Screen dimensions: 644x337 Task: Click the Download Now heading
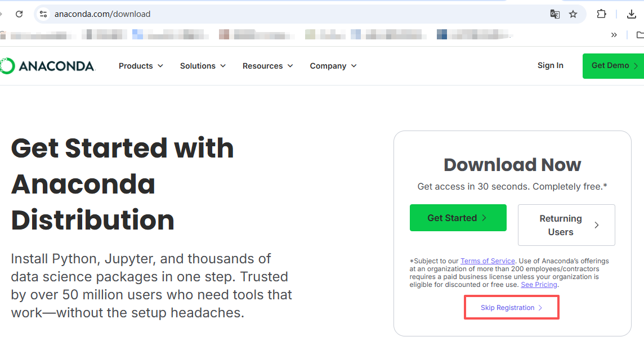pyautogui.click(x=512, y=165)
